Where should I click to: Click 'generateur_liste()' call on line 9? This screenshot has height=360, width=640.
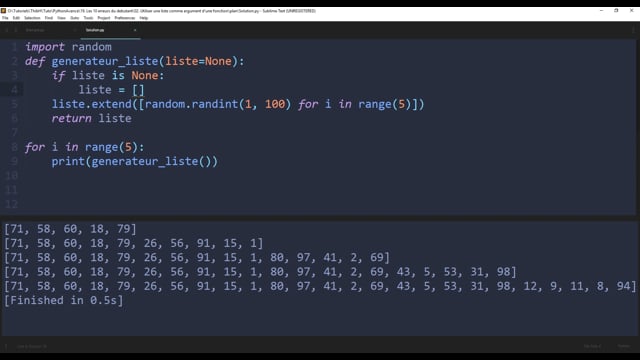coord(151,161)
